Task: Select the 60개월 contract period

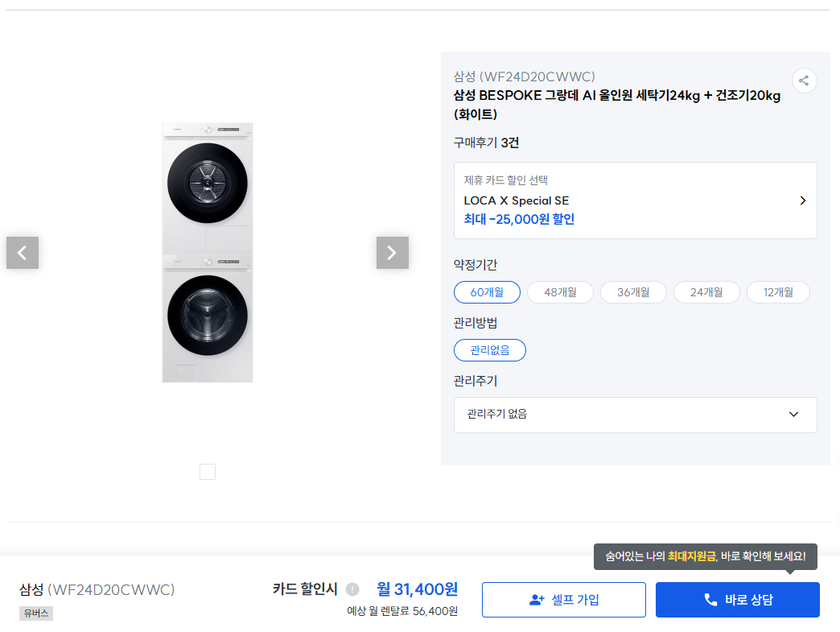Action: point(487,292)
